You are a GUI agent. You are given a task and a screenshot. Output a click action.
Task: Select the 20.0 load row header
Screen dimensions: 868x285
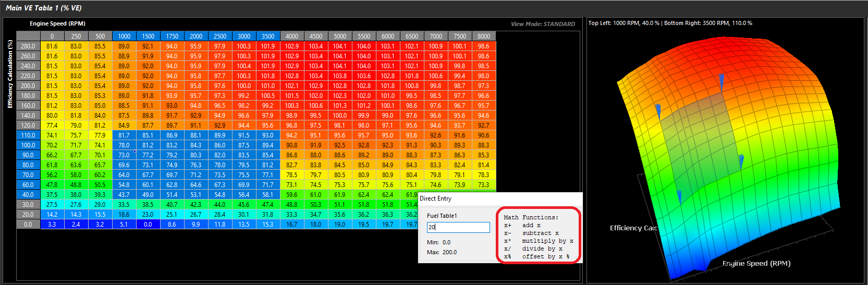[28, 214]
